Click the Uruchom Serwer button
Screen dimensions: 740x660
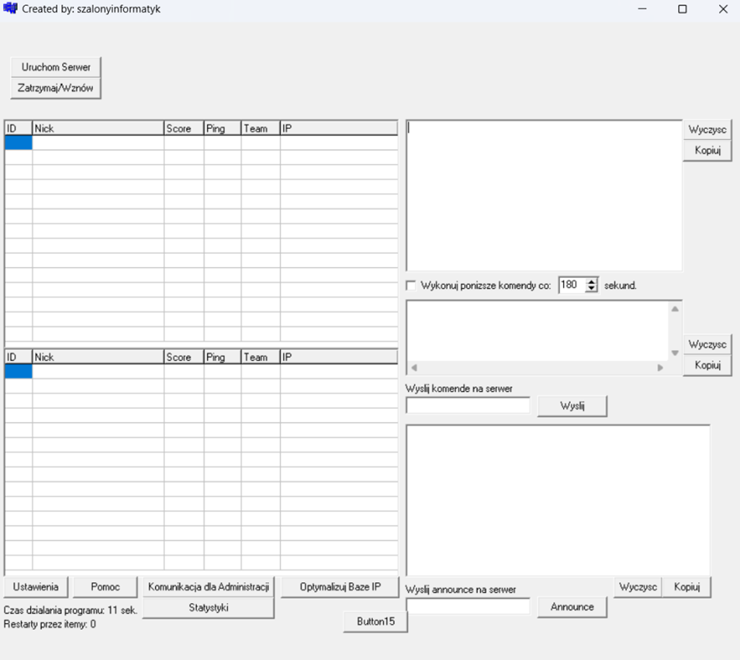click(56, 67)
